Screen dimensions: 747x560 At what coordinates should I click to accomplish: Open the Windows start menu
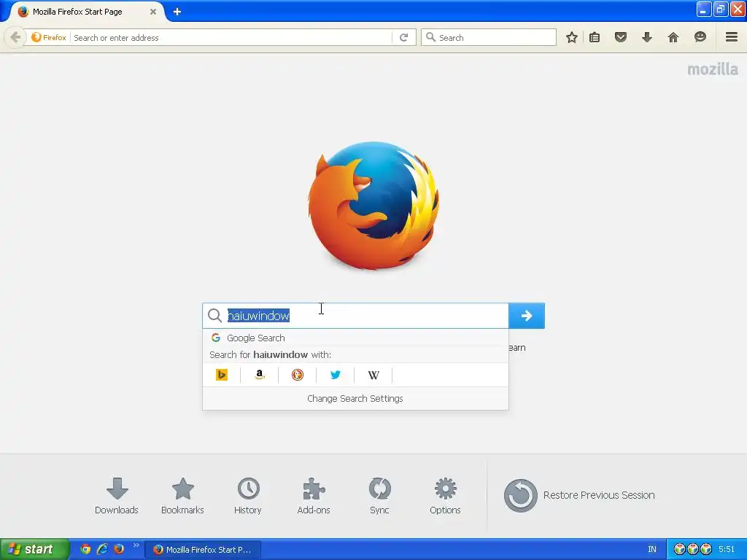(34, 549)
